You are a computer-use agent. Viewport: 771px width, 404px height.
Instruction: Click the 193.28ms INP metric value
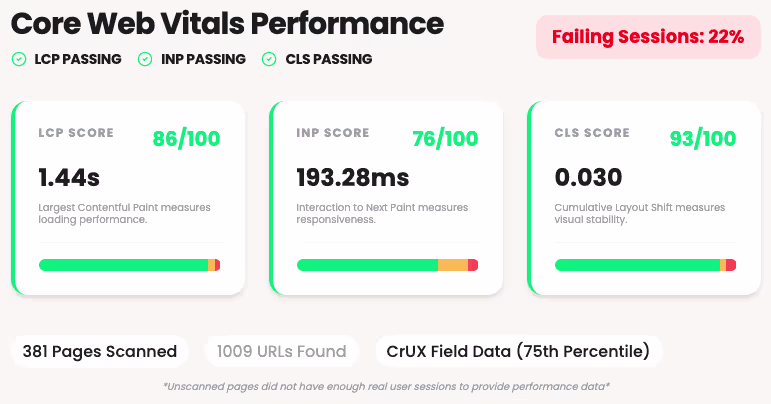tap(353, 178)
